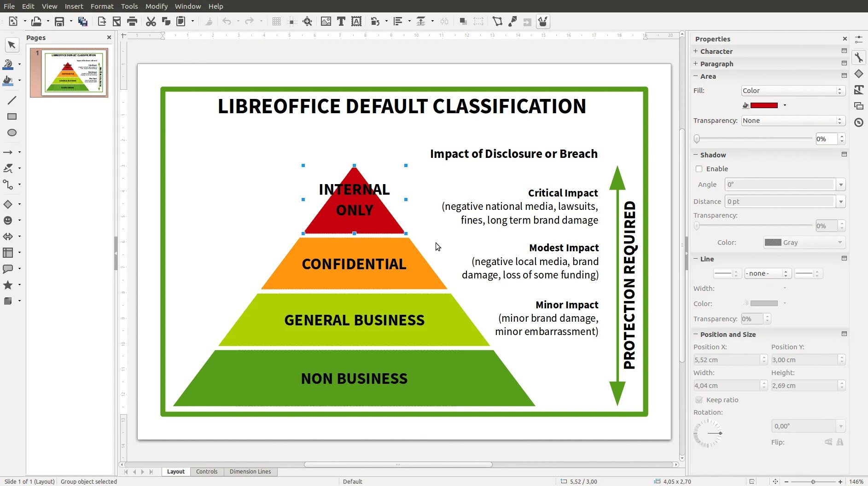868x486 pixels.
Task: Close the Properties sidebar
Action: tap(845, 39)
